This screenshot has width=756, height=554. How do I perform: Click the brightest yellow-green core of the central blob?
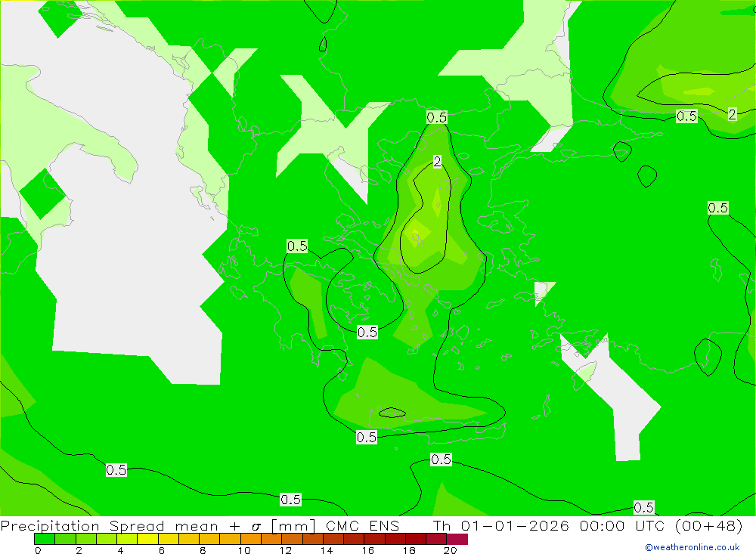[416, 234]
